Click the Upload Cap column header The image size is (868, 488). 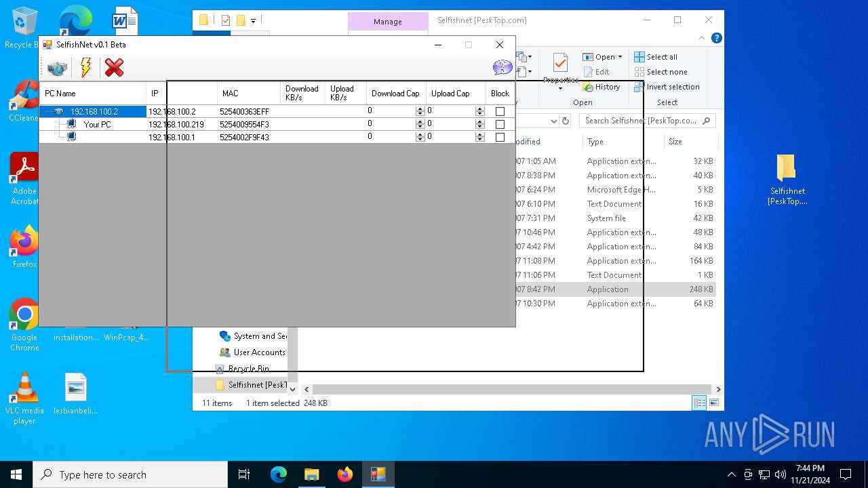(x=456, y=94)
